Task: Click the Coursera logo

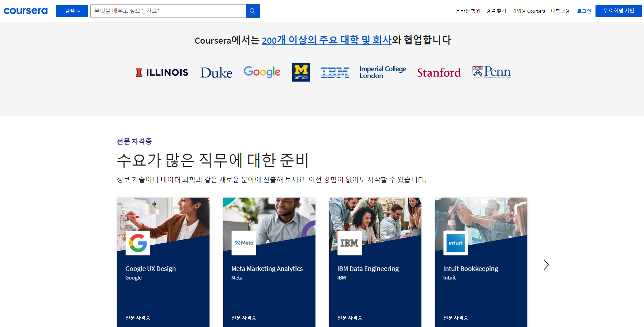Action: coord(25,11)
